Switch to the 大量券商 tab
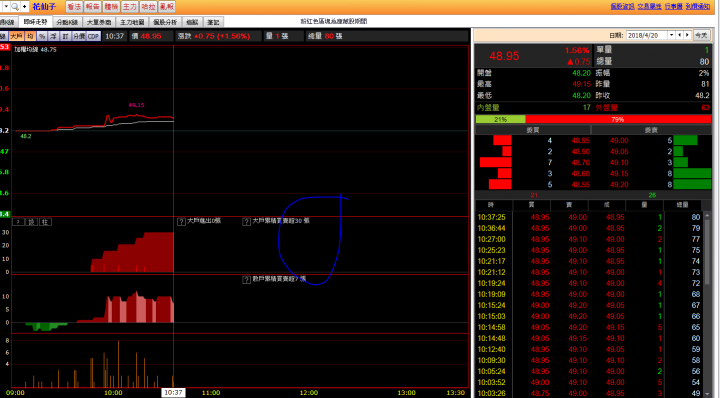 (x=99, y=22)
